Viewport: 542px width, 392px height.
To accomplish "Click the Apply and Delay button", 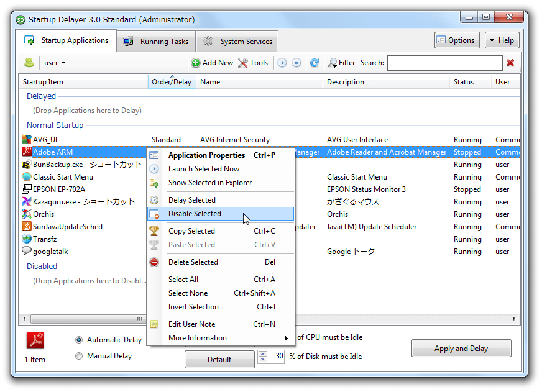I will 461,349.
